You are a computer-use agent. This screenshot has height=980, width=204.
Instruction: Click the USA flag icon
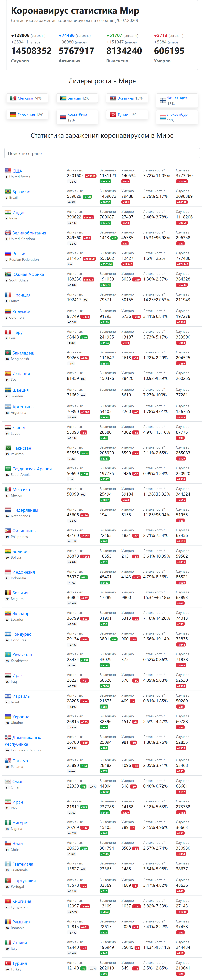click(8, 171)
